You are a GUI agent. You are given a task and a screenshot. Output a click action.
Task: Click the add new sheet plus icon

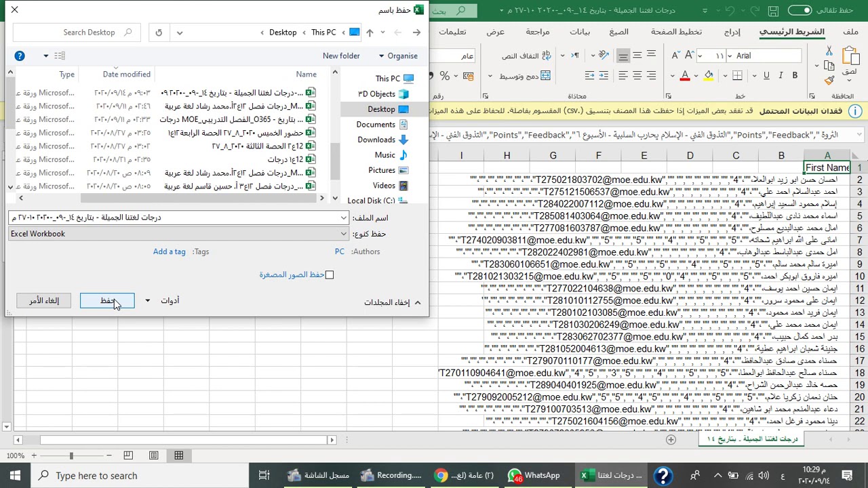(x=671, y=439)
